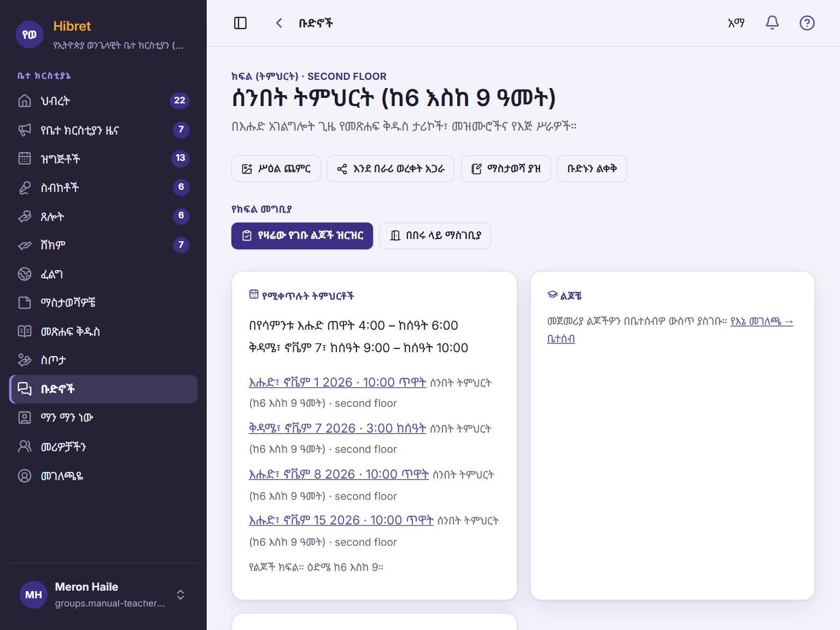
Task: Click the ቡድኖች breadcrumb title
Action: 316,23
